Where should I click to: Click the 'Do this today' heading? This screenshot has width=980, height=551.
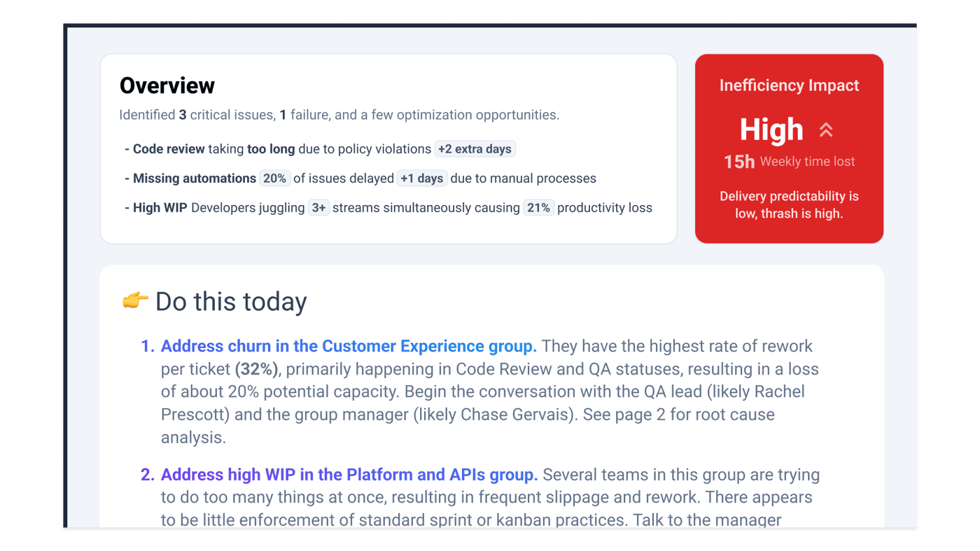[x=231, y=302]
